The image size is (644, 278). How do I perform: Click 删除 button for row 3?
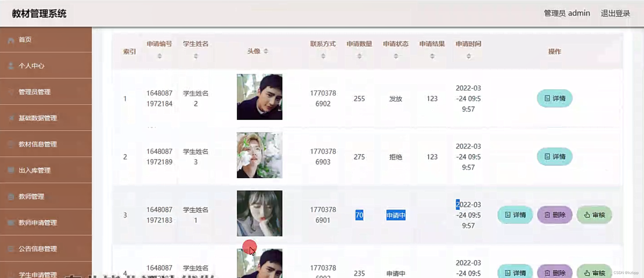tap(555, 215)
